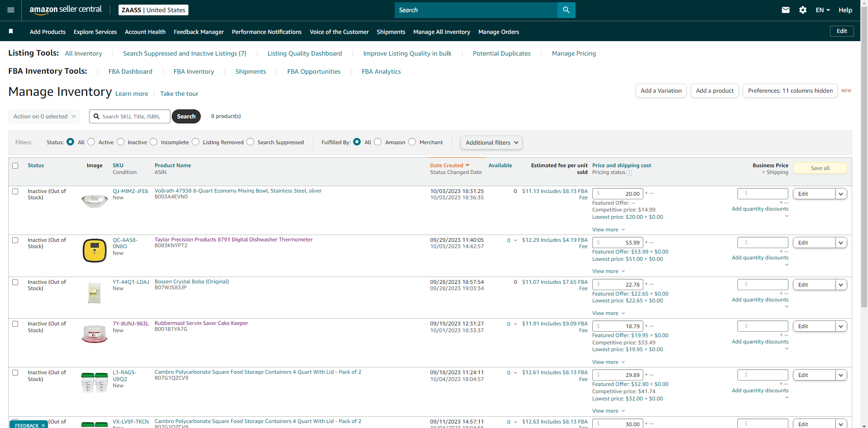This screenshot has width=868, height=428.
Task: Open Feedback Manager menu item
Action: 199,32
